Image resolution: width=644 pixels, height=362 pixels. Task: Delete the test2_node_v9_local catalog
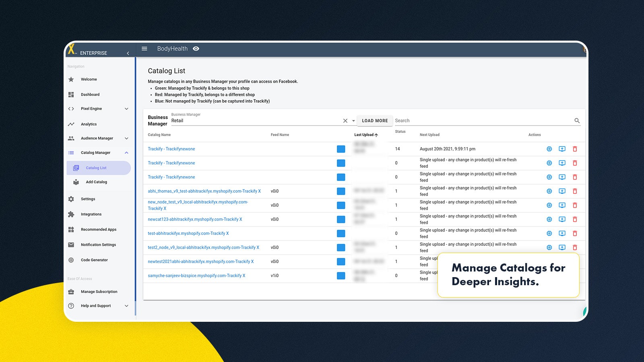point(575,247)
